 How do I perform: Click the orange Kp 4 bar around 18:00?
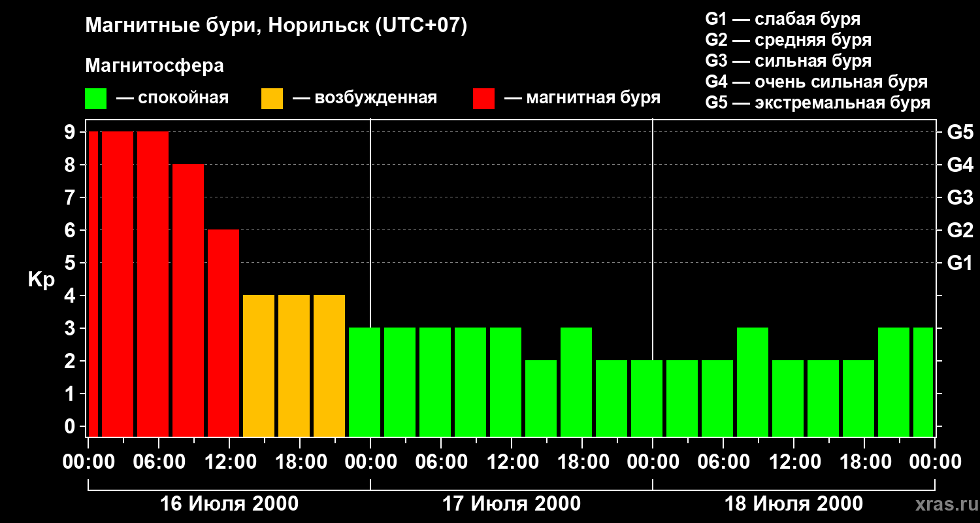point(294,365)
